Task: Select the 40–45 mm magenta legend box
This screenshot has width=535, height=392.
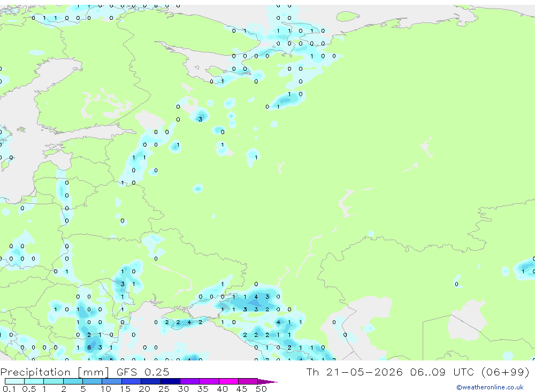Action: click(x=228, y=381)
